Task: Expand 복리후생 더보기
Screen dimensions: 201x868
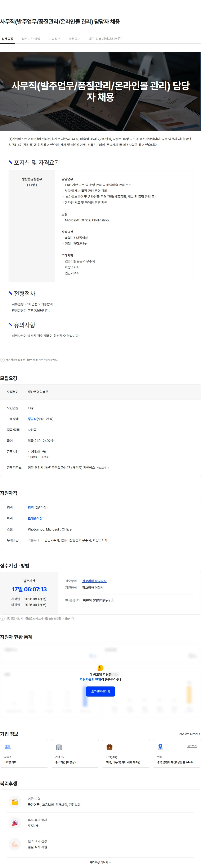Action: coord(100,862)
